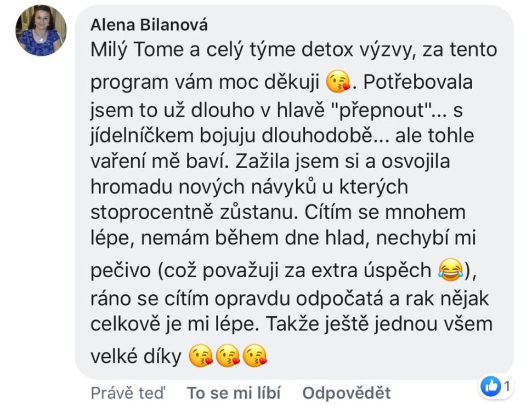Viewport: 532px width, 406px height.
Task: Click the commenter name Alena Bilanová
Action: pyautogui.click(x=149, y=25)
